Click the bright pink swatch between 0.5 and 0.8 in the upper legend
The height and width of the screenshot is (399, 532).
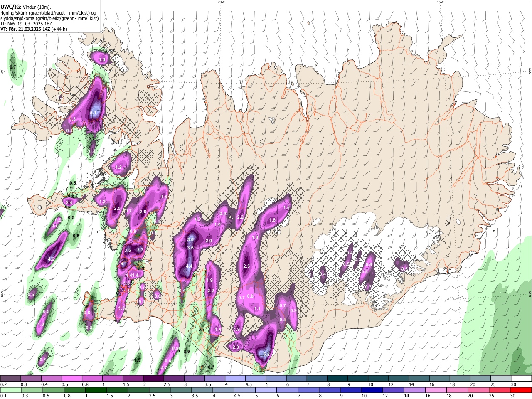tap(72, 379)
